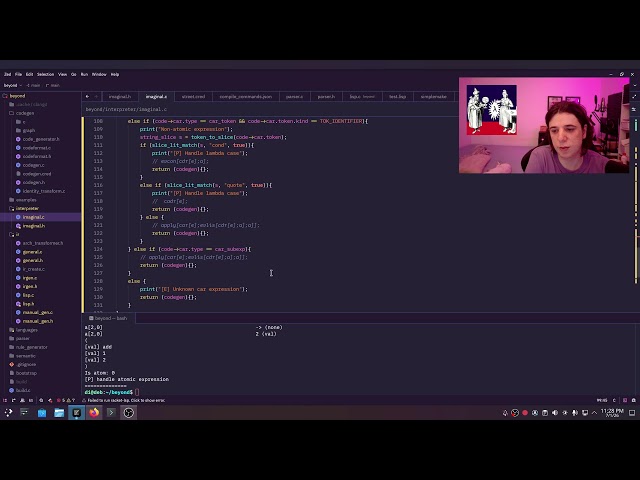Open OBS Studio from the taskbar

point(129,413)
